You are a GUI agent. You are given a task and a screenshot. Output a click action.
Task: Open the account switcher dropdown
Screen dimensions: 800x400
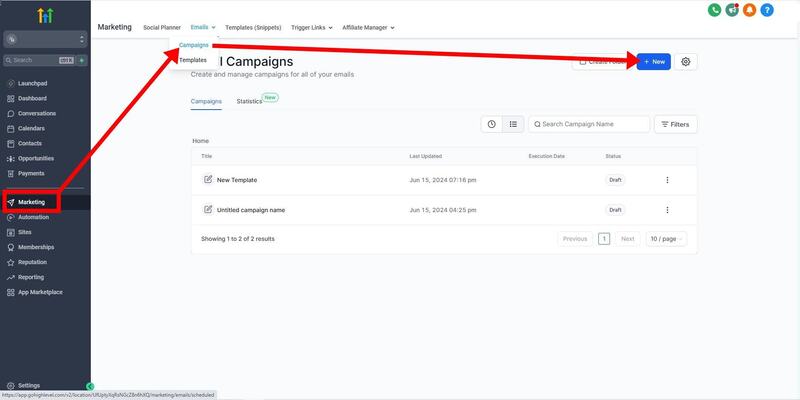(x=45, y=39)
